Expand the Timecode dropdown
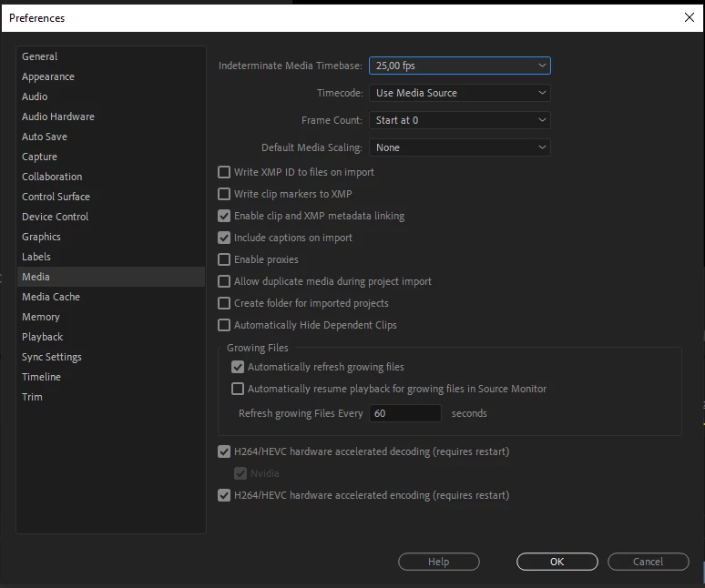The width and height of the screenshot is (705, 588). (x=459, y=93)
